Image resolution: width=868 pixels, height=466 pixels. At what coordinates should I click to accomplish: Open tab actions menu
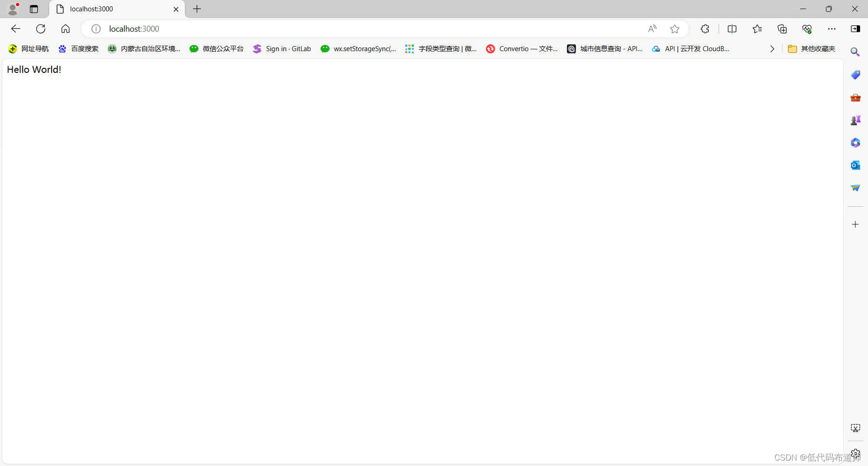point(34,9)
